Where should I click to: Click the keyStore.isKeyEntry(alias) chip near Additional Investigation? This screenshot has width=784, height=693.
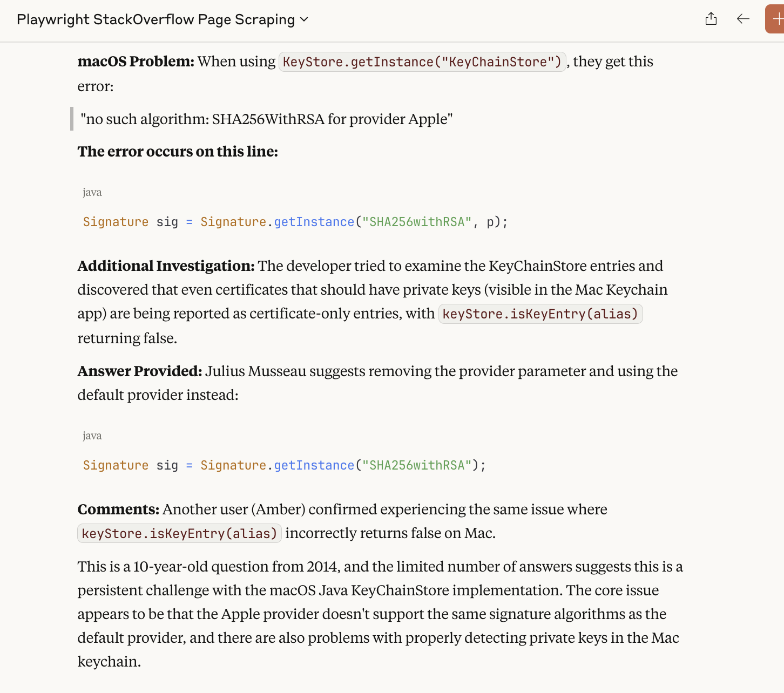click(540, 314)
